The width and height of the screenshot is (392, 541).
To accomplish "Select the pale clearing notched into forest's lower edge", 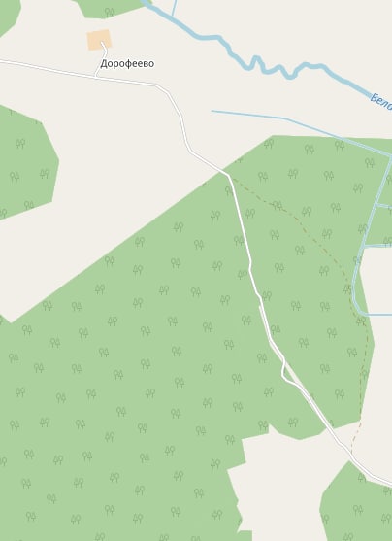I will (276, 483).
